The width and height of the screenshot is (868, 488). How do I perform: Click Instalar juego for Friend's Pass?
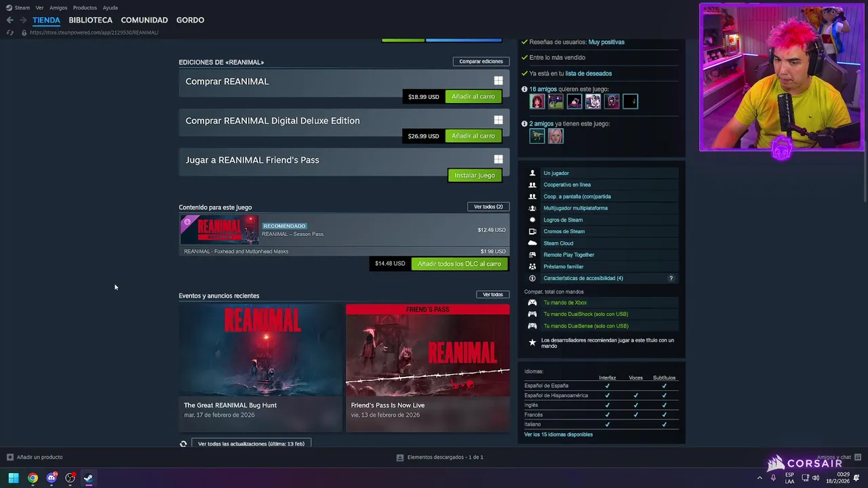click(x=475, y=176)
